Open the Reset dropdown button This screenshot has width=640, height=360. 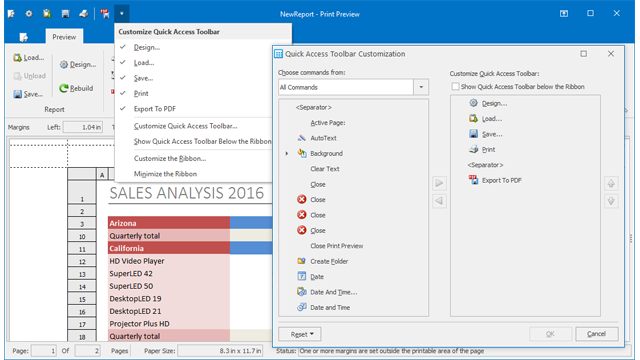point(300,334)
